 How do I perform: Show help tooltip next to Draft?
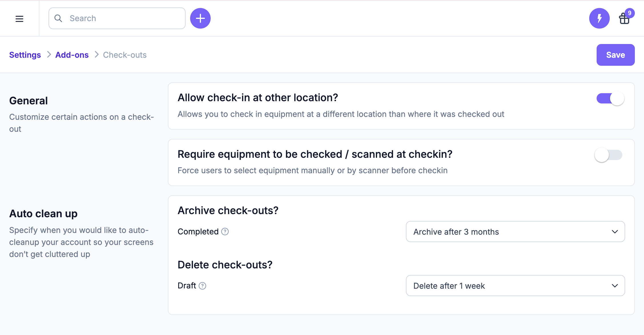202,286
